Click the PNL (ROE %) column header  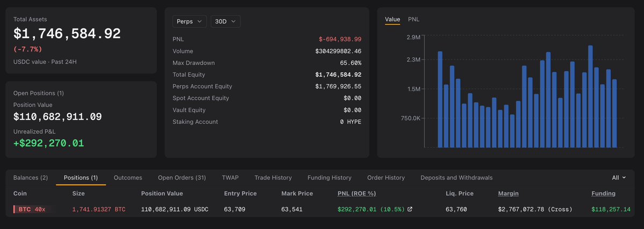pos(357,193)
